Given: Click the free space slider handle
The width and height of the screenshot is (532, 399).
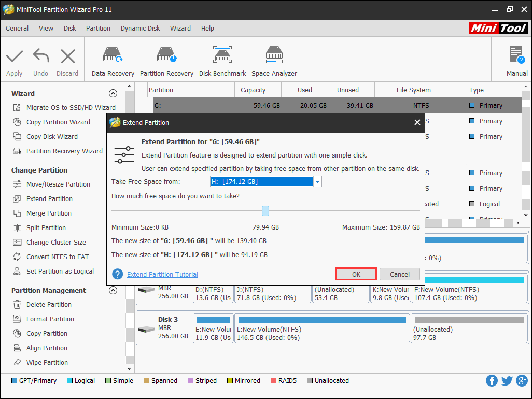Looking at the screenshot, I should [265, 211].
